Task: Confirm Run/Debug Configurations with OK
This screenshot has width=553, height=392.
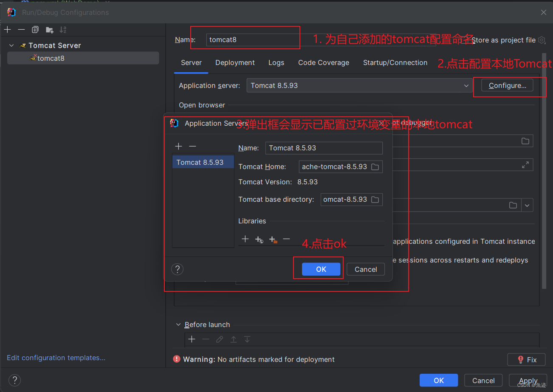Action: click(x=439, y=381)
